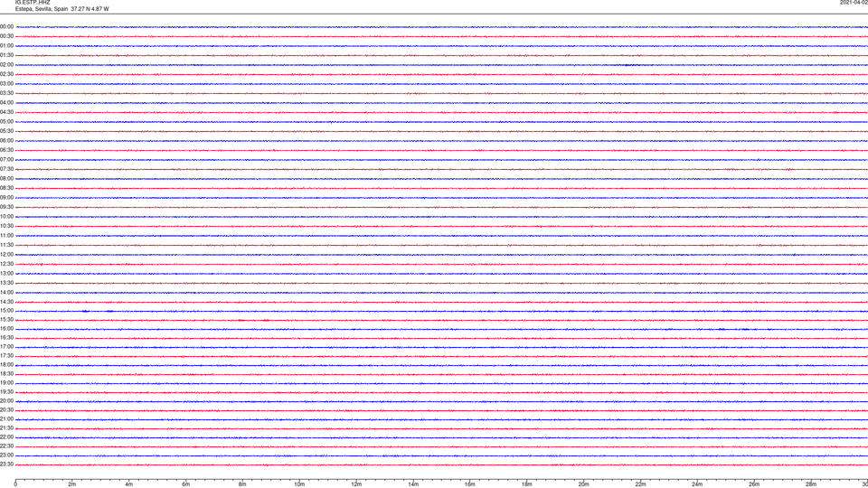Click the 6m tick on the minute axis
Screen dimensions: 868x488
pyautogui.click(x=185, y=484)
